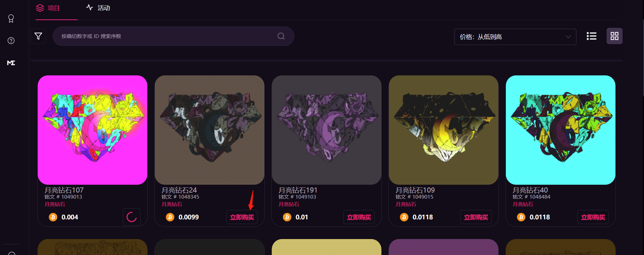Open the filter funnel icon
The width and height of the screenshot is (644, 255).
38,36
